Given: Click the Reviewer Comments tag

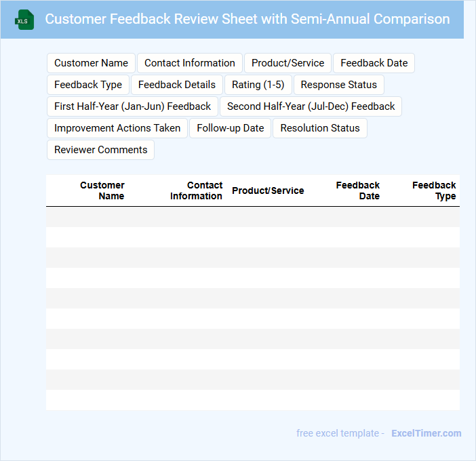Looking at the screenshot, I should (x=100, y=150).
